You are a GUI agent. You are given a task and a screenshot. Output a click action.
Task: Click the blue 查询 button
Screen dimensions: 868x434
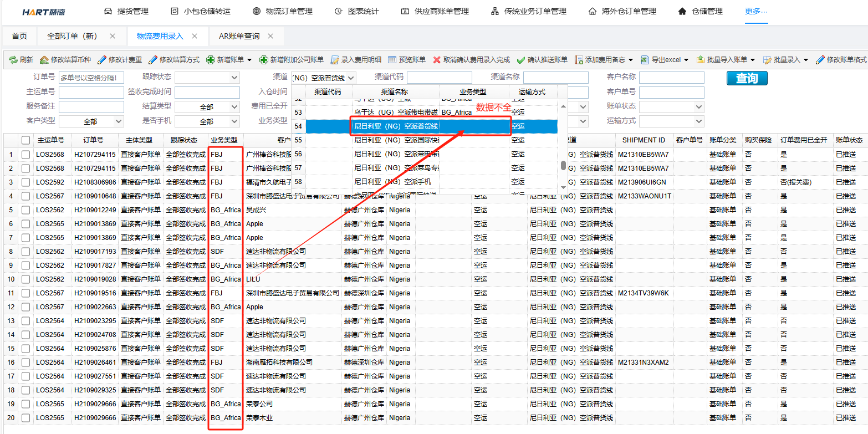[x=747, y=78]
